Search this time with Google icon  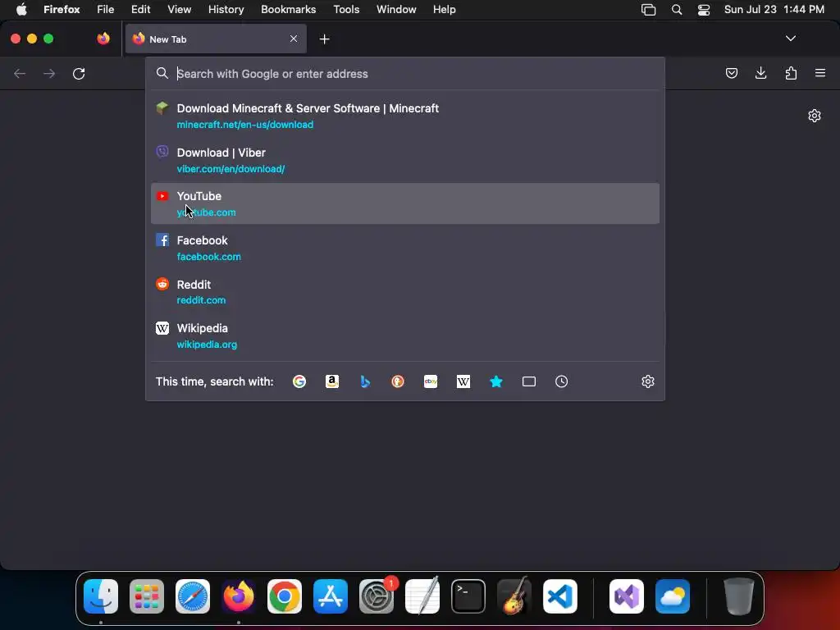pyautogui.click(x=299, y=381)
